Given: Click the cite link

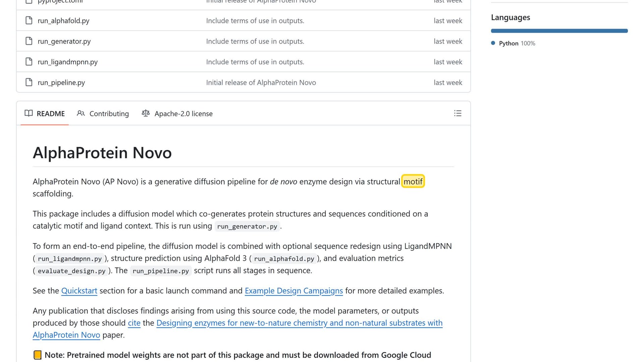Looking at the screenshot, I should click(x=134, y=323).
